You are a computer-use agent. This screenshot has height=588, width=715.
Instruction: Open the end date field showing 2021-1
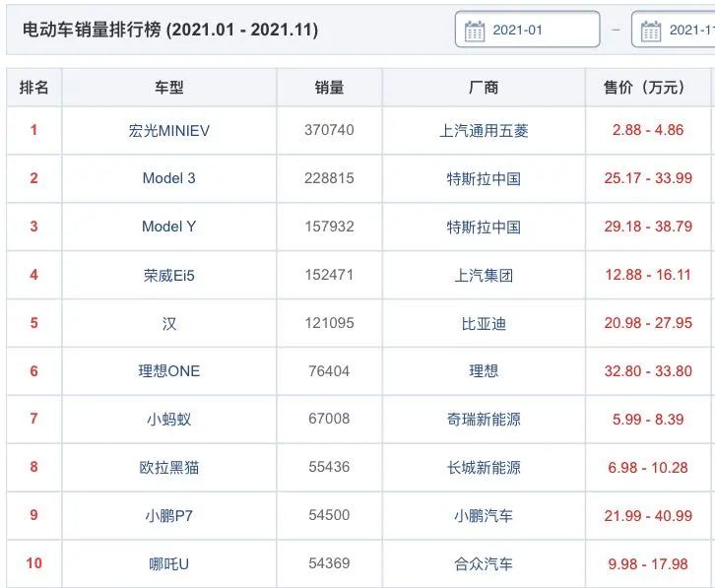(673, 30)
